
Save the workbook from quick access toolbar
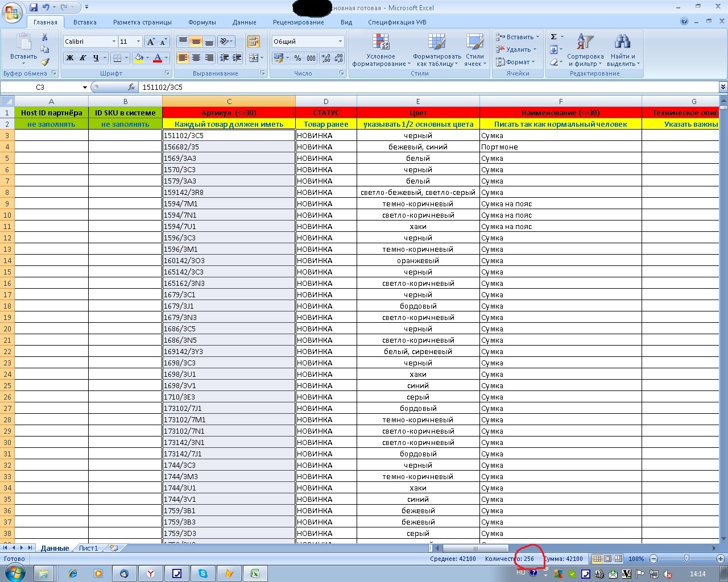34,7
